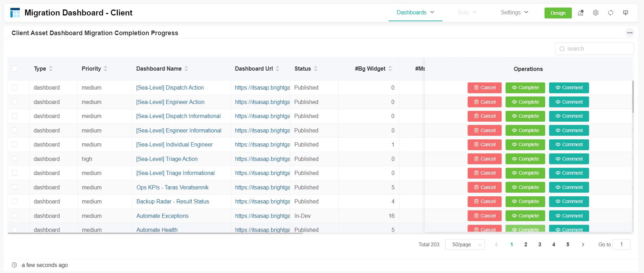Check the row for Dispatch Informational dashboard
644x273 pixels.
[14, 116]
